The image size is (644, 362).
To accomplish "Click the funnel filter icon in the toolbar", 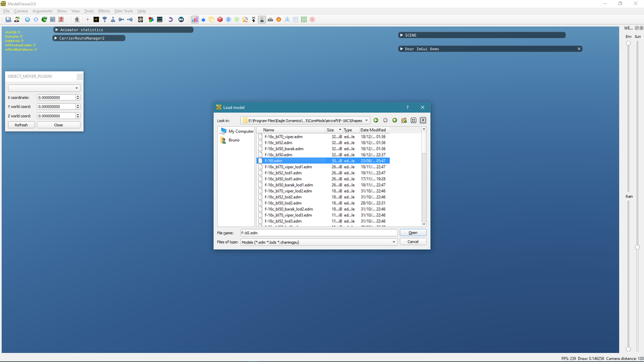I will (105, 19).
